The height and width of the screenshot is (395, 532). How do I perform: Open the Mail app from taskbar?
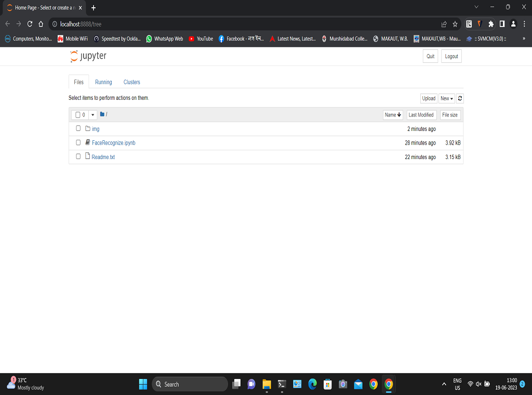pos(358,384)
